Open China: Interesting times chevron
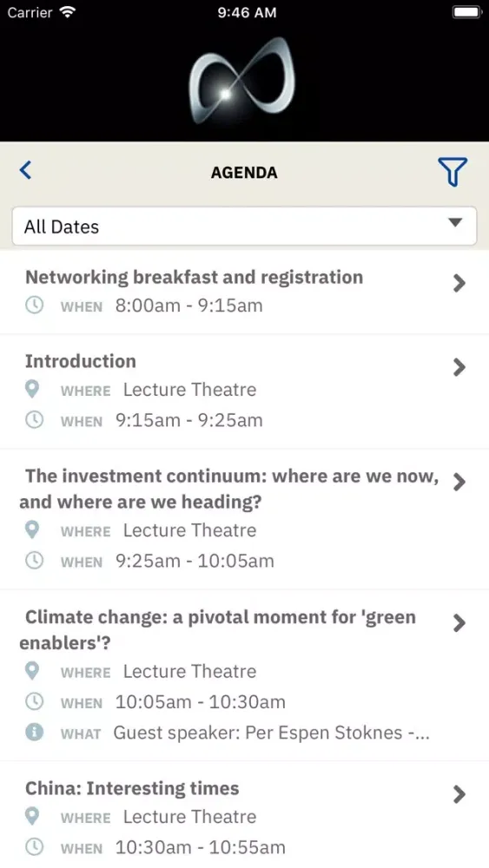The height and width of the screenshot is (868, 489). point(459,794)
